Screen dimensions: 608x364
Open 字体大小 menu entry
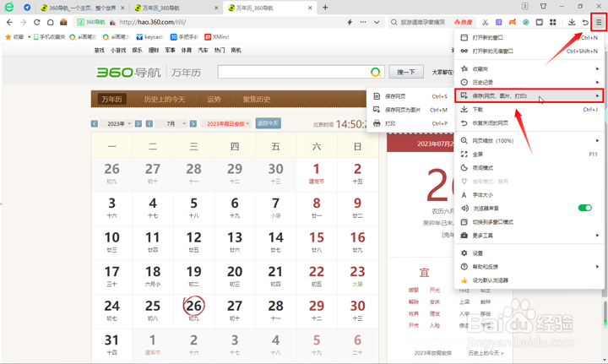[529, 195]
